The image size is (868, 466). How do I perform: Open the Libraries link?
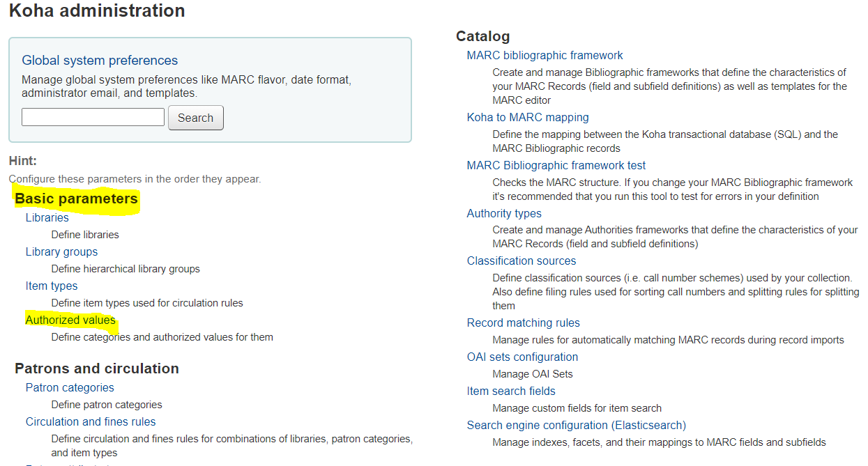click(47, 218)
